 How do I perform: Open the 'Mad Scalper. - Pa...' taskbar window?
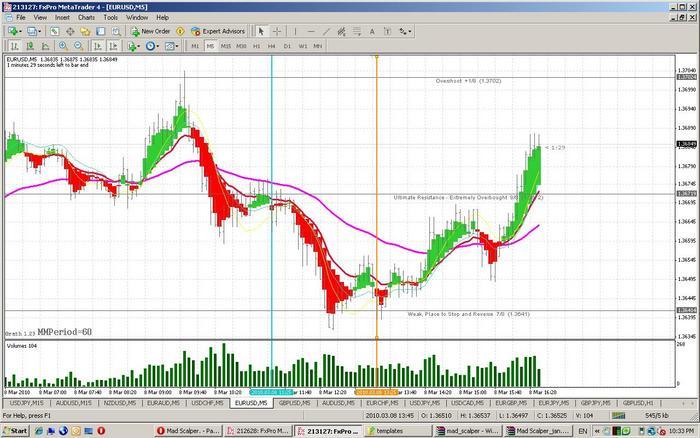point(188,431)
